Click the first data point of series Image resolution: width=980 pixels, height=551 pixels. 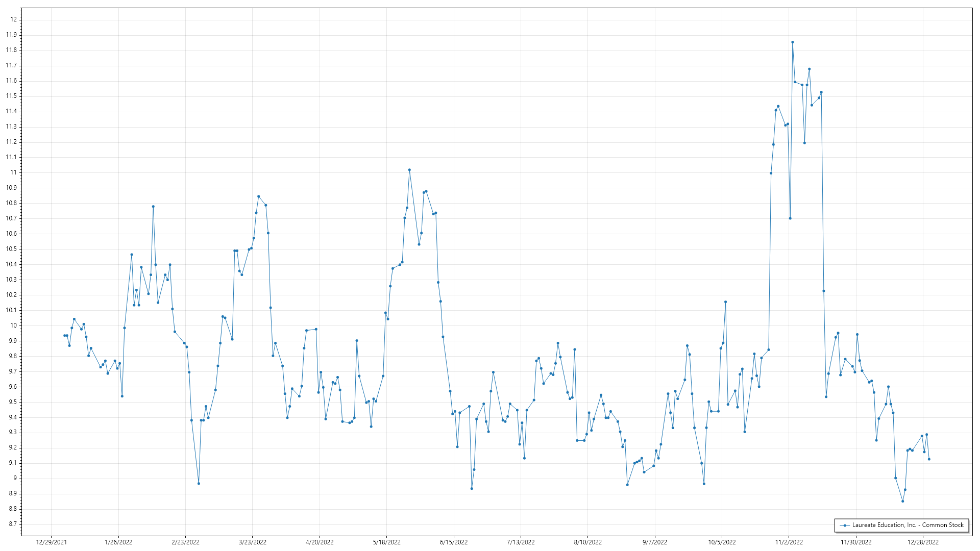coord(64,335)
